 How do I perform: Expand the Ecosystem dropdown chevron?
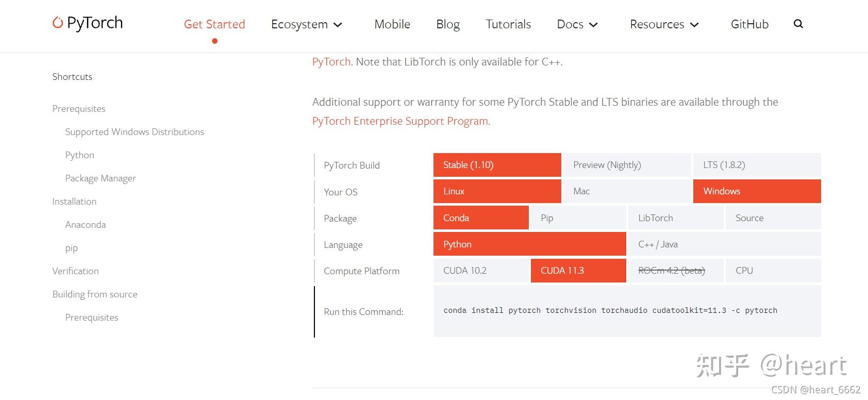pyautogui.click(x=338, y=25)
